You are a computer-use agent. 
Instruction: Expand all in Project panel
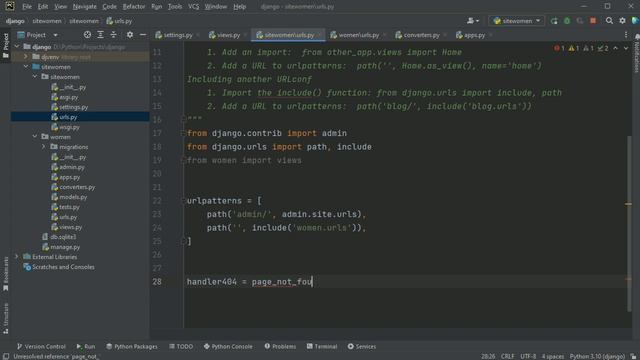100,35
